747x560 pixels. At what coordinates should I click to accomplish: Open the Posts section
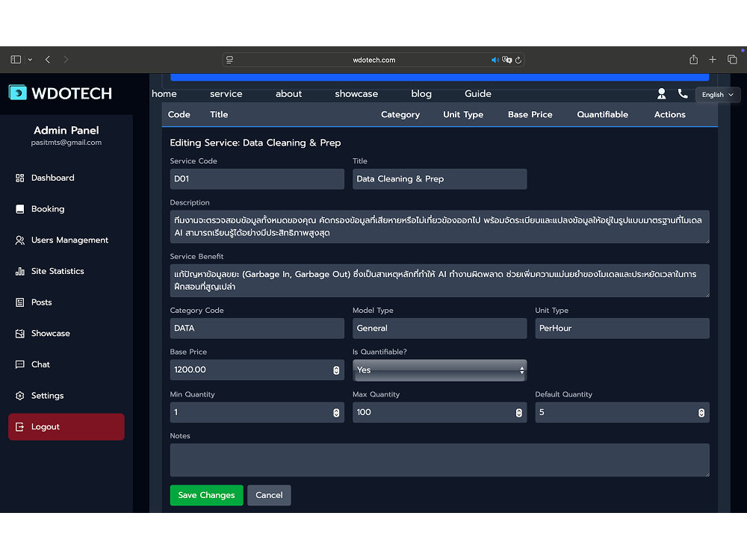(x=66, y=302)
